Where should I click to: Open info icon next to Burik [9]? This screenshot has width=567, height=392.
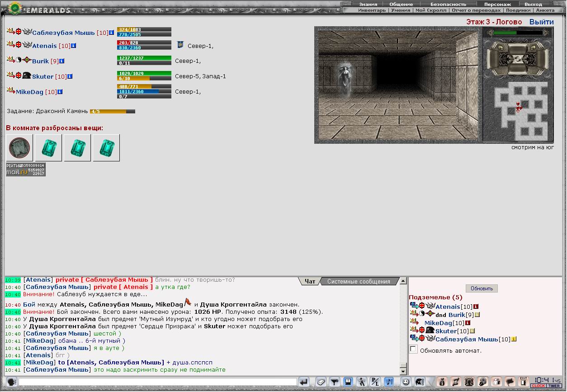(61, 61)
